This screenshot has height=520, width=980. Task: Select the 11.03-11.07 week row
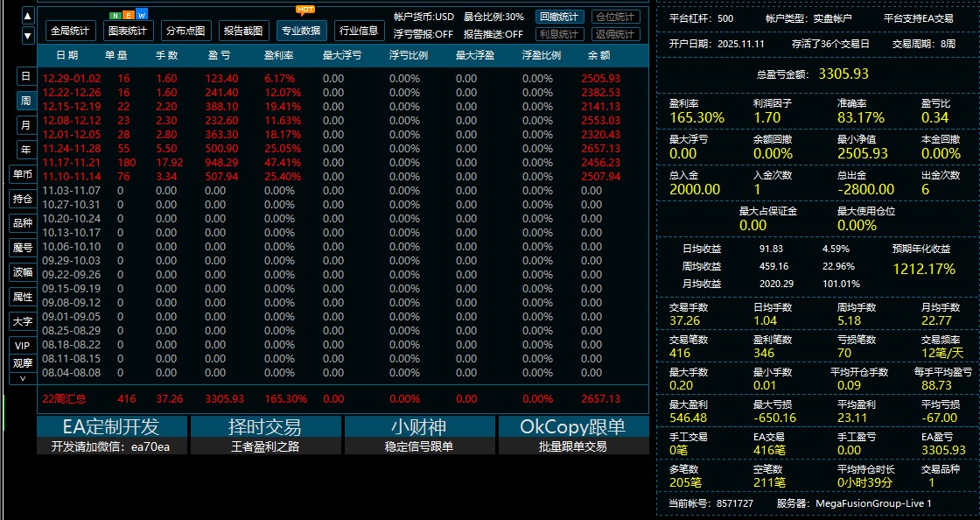342,191
